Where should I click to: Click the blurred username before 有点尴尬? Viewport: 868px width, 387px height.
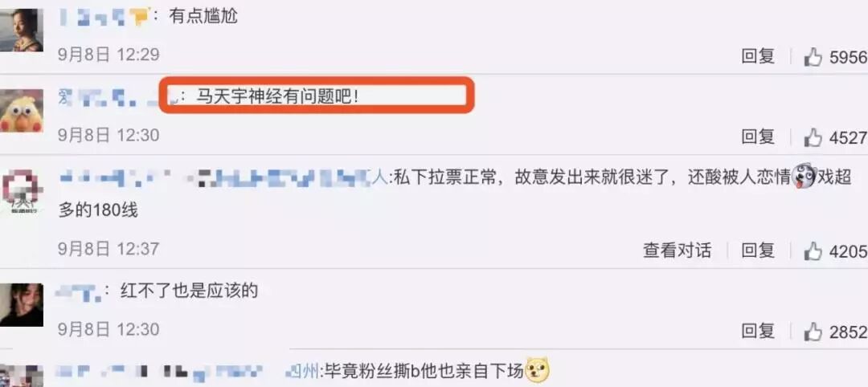104,17
